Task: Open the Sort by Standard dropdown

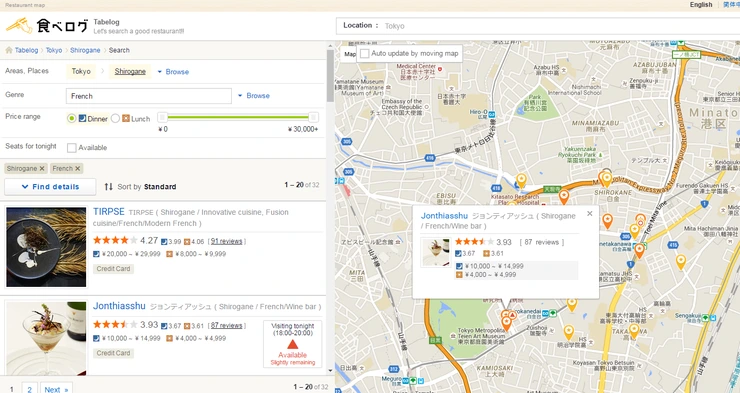Action: point(147,187)
